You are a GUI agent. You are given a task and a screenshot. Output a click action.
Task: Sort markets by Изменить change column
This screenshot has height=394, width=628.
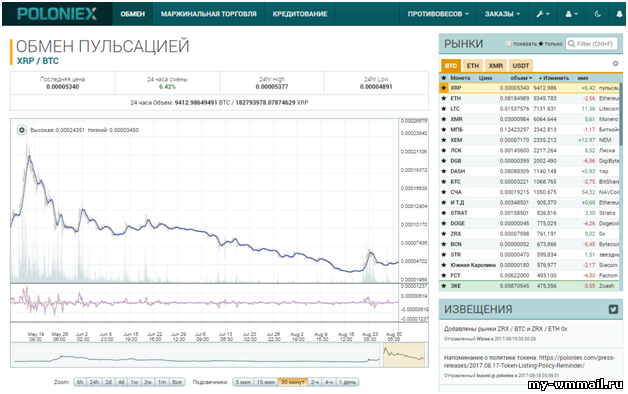coord(554,78)
